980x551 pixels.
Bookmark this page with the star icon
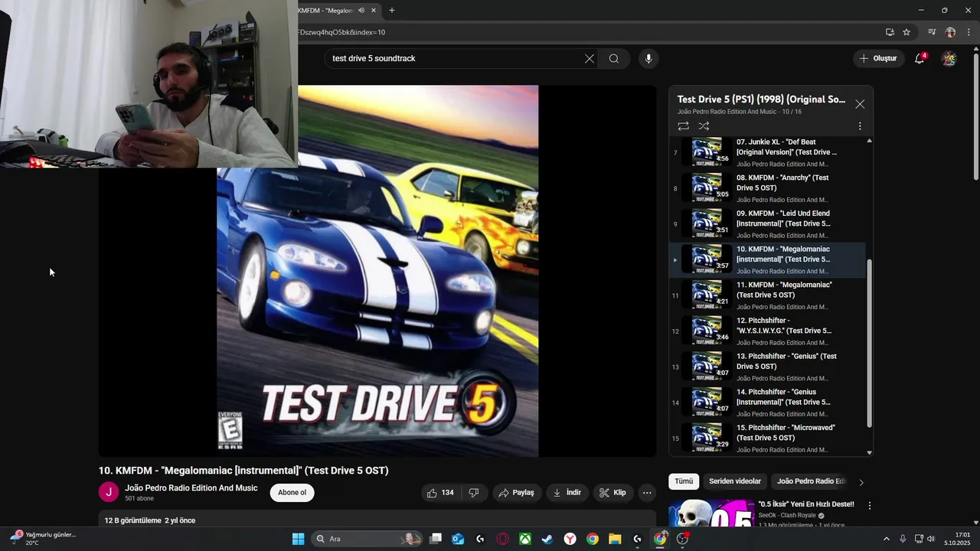(x=906, y=32)
